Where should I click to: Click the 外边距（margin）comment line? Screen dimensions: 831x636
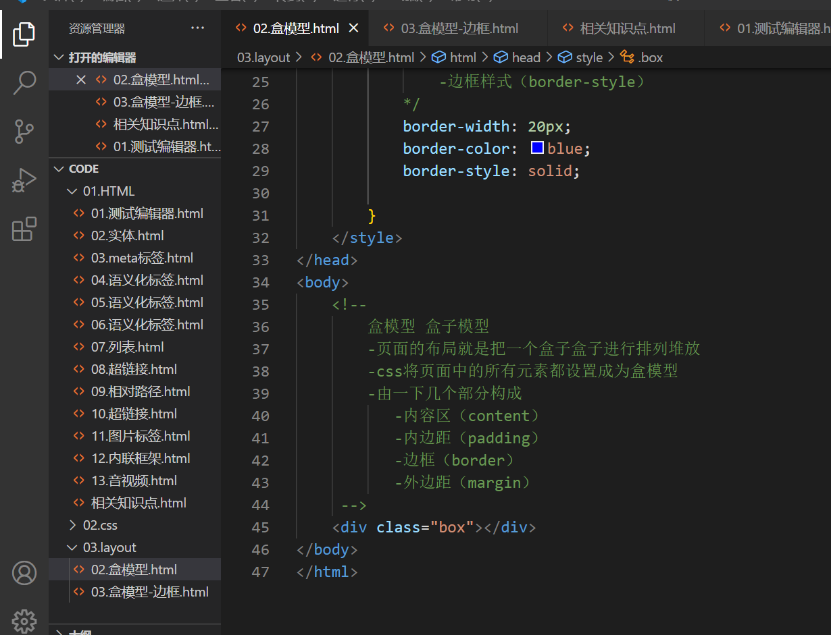click(x=463, y=482)
